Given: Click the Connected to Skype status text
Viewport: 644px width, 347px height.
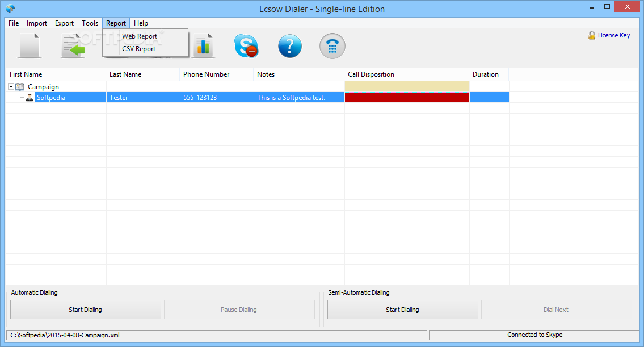Looking at the screenshot, I should coord(534,335).
